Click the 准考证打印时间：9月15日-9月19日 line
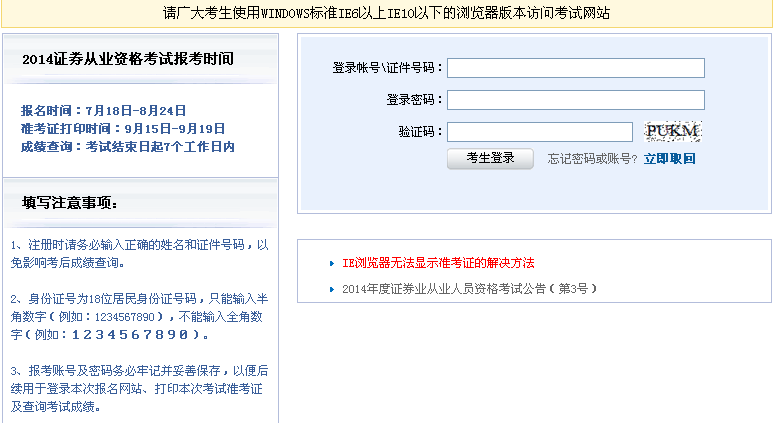Image resolution: width=776 pixels, height=423 pixels. point(123,129)
